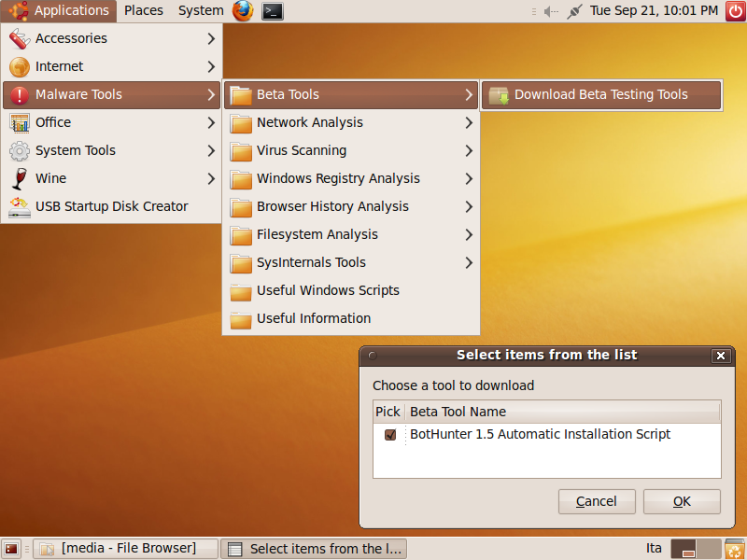Expand the SysInternals Tools submenu arrow
The height and width of the screenshot is (560, 747).
pos(469,263)
